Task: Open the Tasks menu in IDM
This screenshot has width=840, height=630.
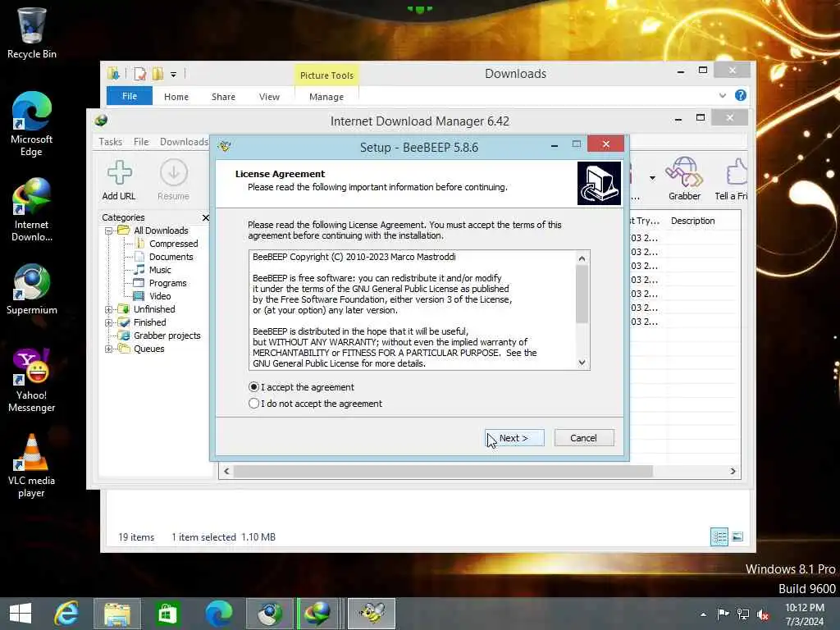Action: pyautogui.click(x=111, y=141)
